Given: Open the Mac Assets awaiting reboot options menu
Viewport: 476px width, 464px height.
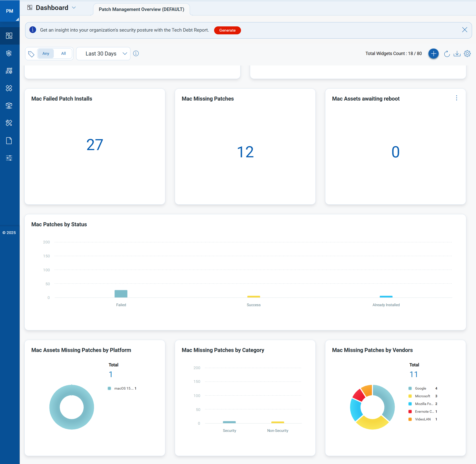Looking at the screenshot, I should tap(456, 98).
